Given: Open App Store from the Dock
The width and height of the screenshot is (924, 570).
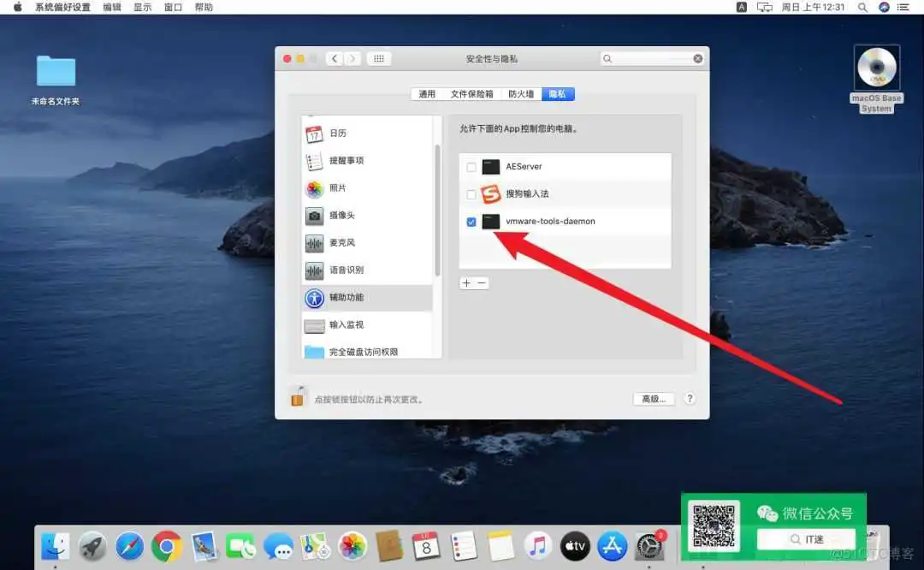Looking at the screenshot, I should click(x=612, y=546).
